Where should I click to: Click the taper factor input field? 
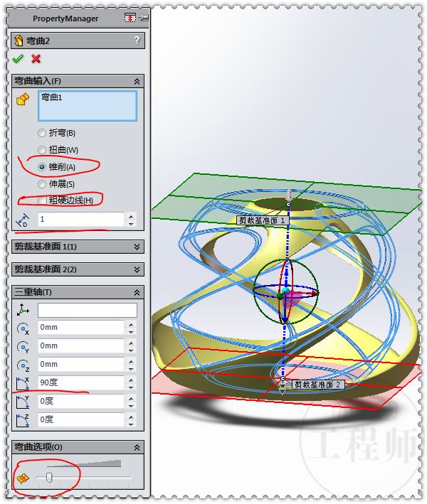click(x=80, y=220)
